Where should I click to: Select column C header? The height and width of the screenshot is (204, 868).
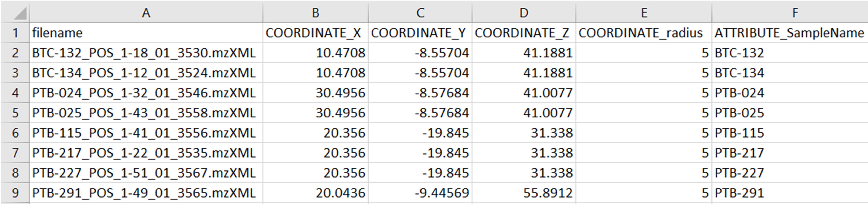pyautogui.click(x=420, y=13)
